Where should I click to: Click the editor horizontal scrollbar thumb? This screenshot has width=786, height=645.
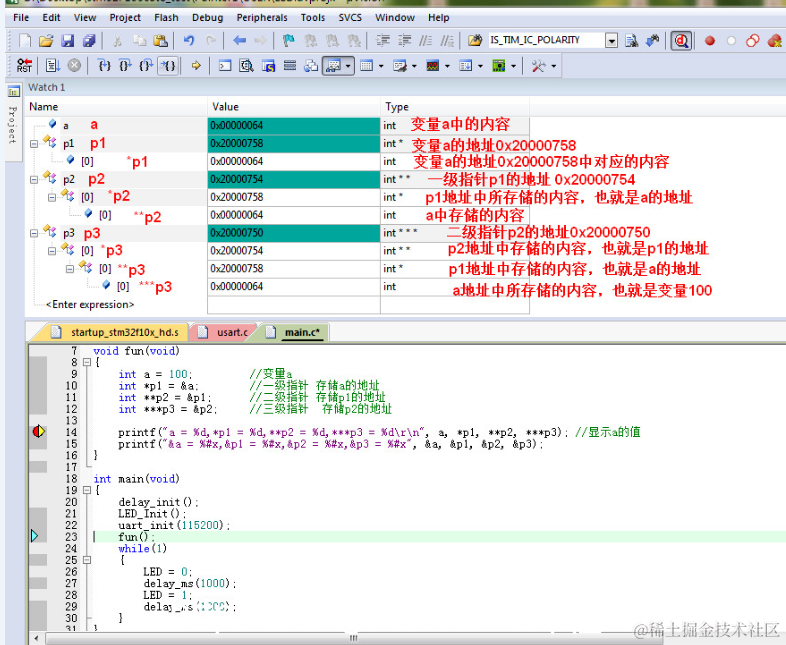pyautogui.click(x=354, y=638)
